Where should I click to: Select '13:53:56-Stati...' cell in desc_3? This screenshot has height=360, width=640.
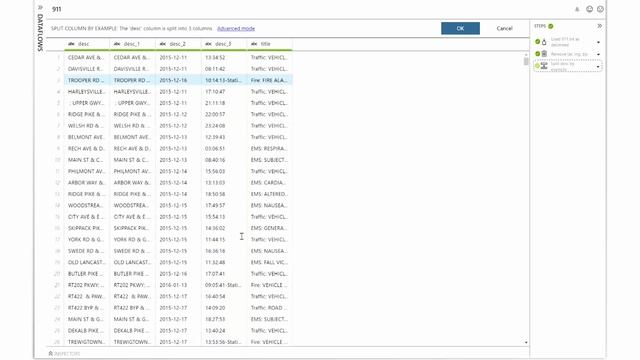coord(224,342)
